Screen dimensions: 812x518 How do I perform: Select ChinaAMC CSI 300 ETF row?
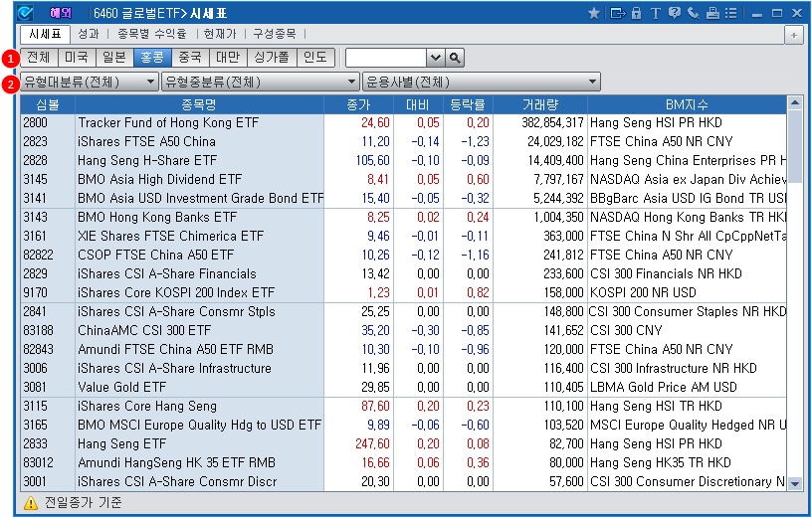pos(403,330)
